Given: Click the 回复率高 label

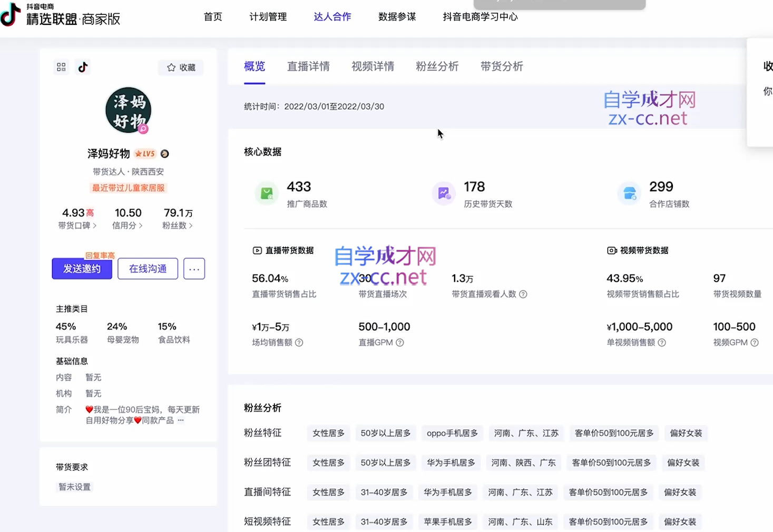Looking at the screenshot, I should pyautogui.click(x=100, y=255).
